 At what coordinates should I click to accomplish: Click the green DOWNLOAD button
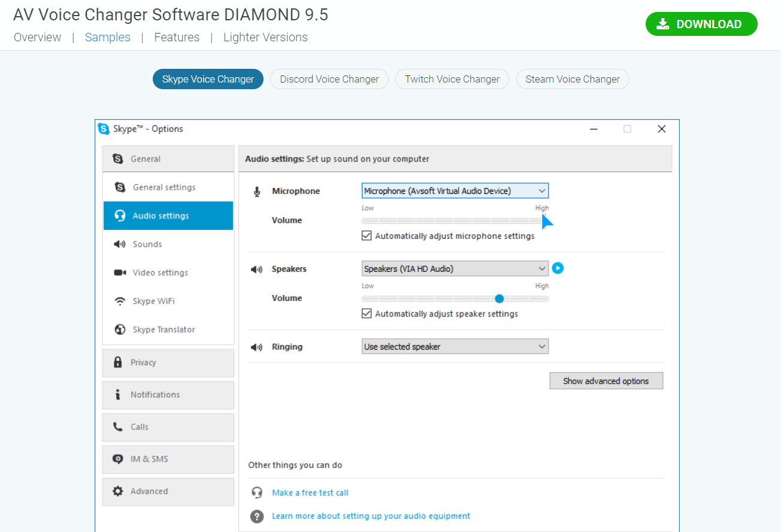coord(701,24)
